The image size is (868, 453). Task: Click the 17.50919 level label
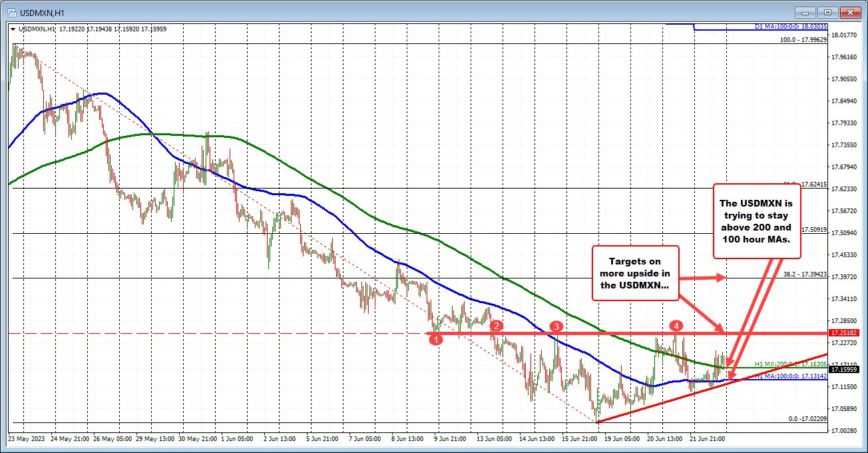(x=813, y=230)
